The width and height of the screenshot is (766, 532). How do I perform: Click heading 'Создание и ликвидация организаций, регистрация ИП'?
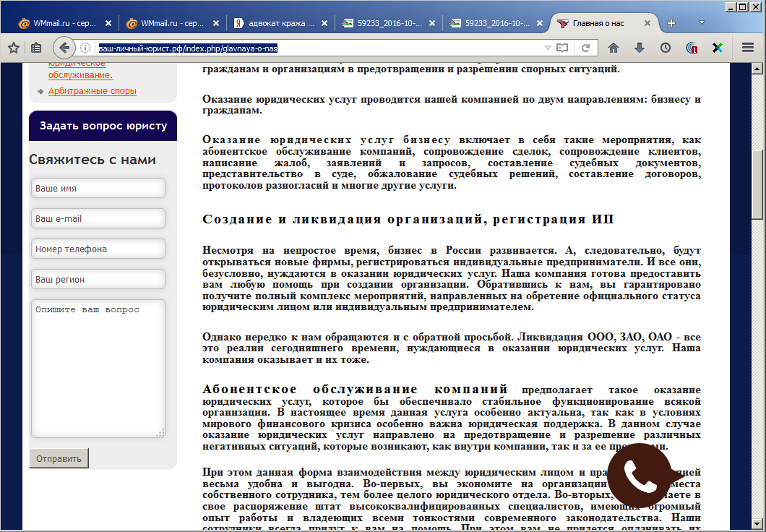[x=408, y=219]
